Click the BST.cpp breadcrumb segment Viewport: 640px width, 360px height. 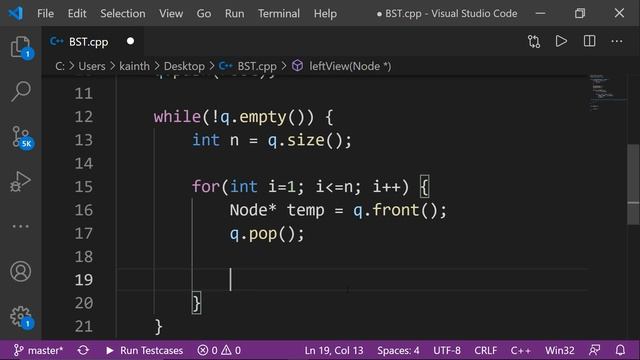(x=257, y=66)
